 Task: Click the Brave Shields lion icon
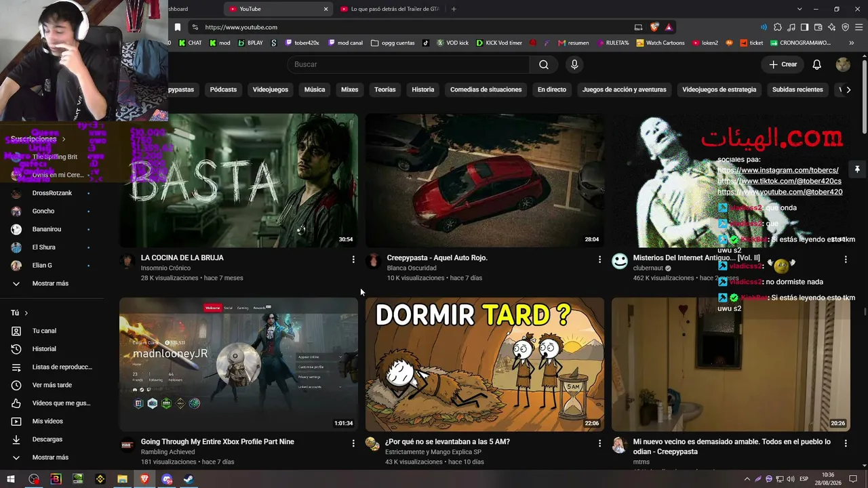pyautogui.click(x=654, y=27)
